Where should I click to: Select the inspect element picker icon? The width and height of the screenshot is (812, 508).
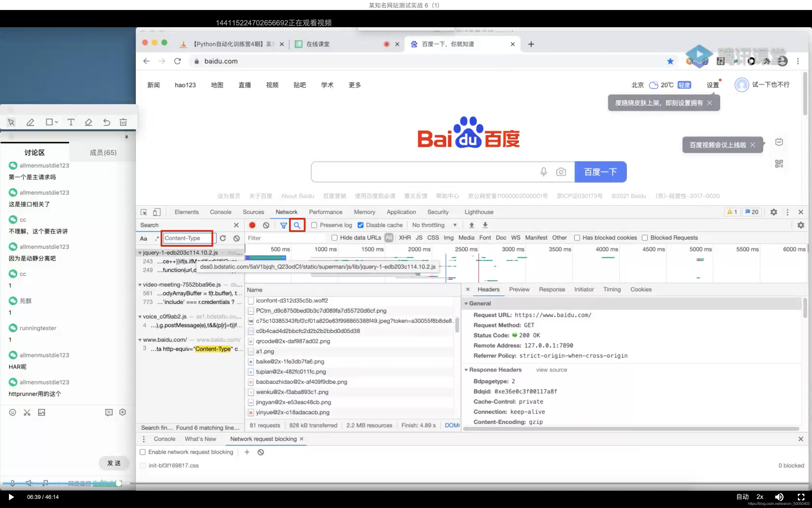(144, 212)
